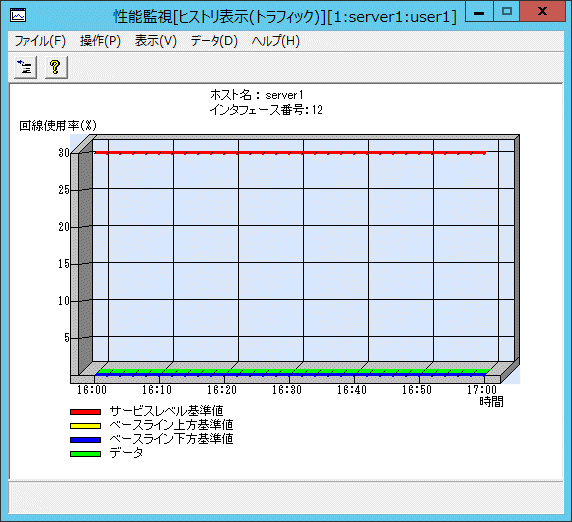The height and width of the screenshot is (522, 572).
Task: Click the green data line at chart bottom
Action: (x=293, y=371)
